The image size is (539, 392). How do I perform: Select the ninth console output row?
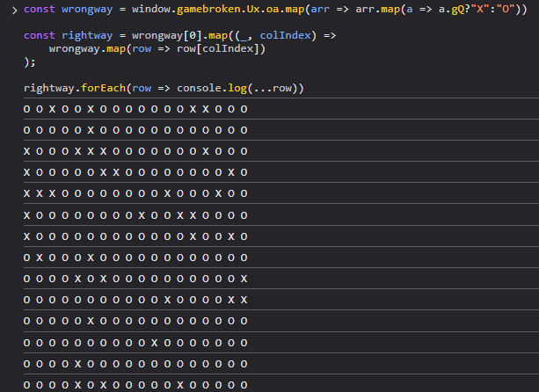(135, 279)
